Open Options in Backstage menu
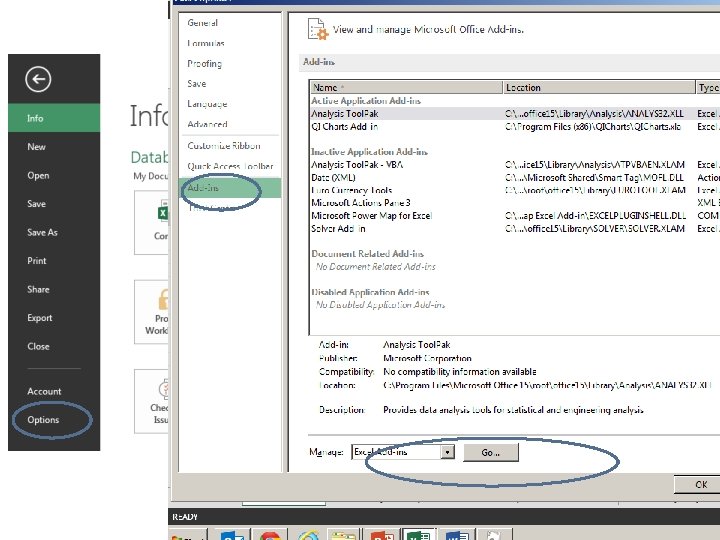The height and width of the screenshot is (540, 720). click(x=54, y=420)
